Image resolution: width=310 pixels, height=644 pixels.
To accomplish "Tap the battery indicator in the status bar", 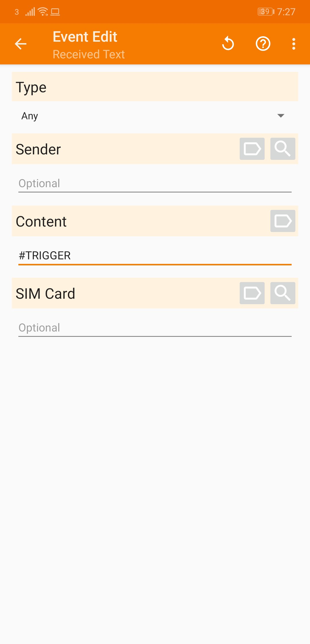I will pos(266,12).
